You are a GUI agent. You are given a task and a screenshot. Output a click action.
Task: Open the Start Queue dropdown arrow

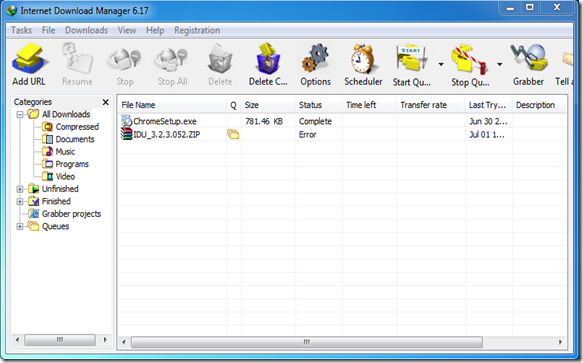tap(441, 64)
